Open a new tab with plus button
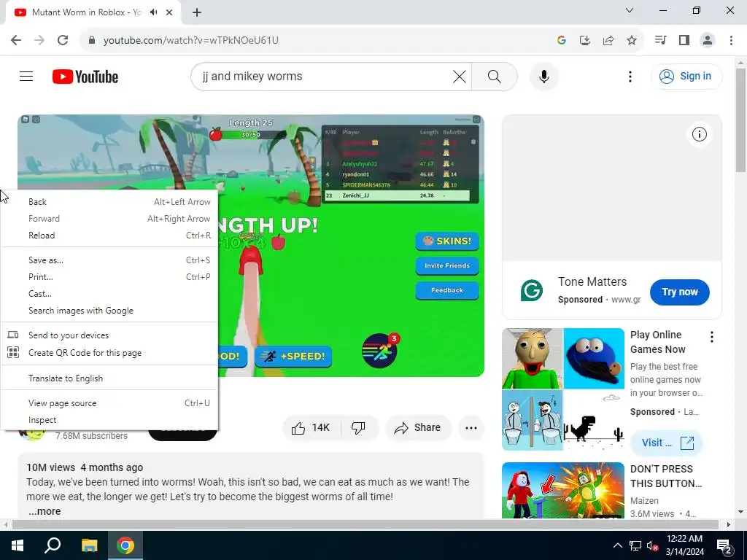This screenshot has height=560, width=747. click(197, 12)
